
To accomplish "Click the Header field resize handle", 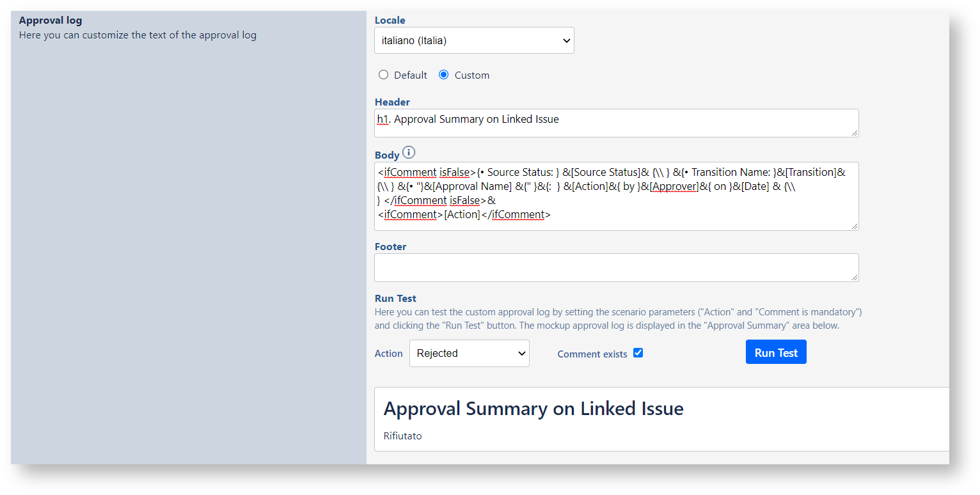I will [x=855, y=133].
